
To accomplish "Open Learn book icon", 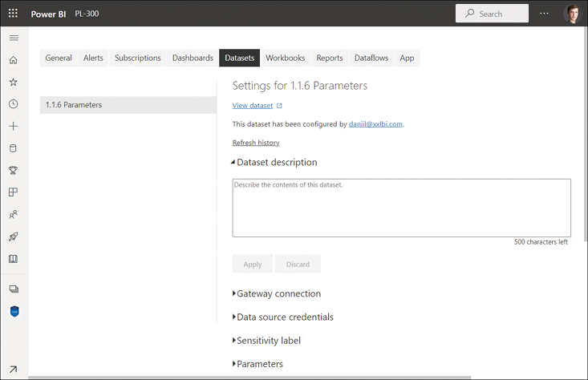I will [x=13, y=259].
